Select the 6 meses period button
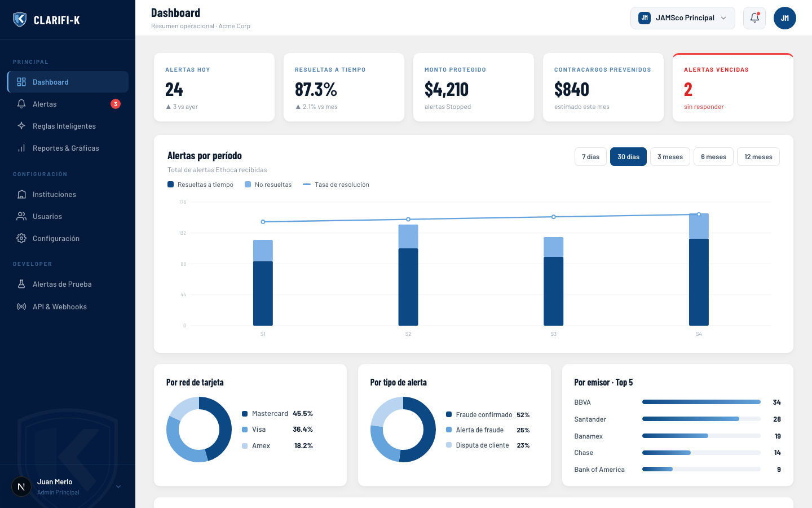 point(713,157)
